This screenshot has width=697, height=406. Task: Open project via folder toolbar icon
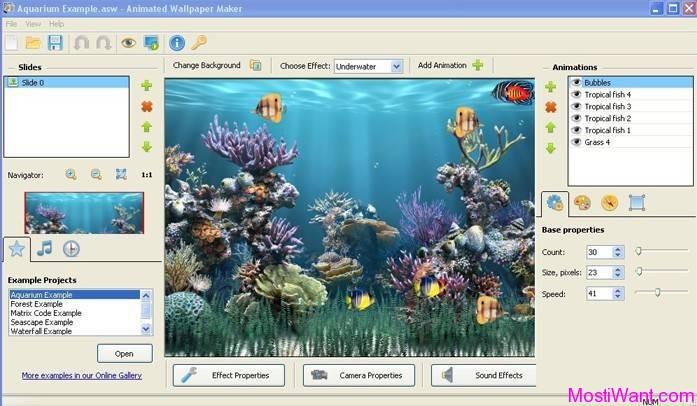coord(33,43)
